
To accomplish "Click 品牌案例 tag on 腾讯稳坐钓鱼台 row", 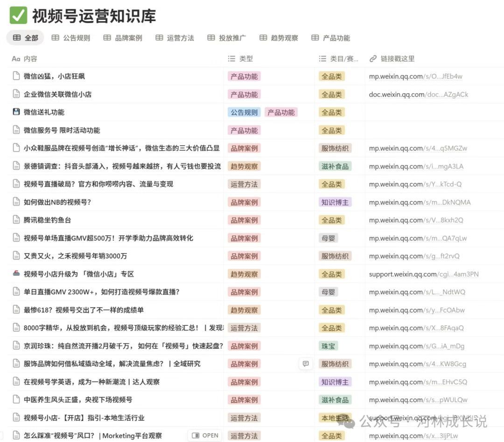I will (244, 220).
